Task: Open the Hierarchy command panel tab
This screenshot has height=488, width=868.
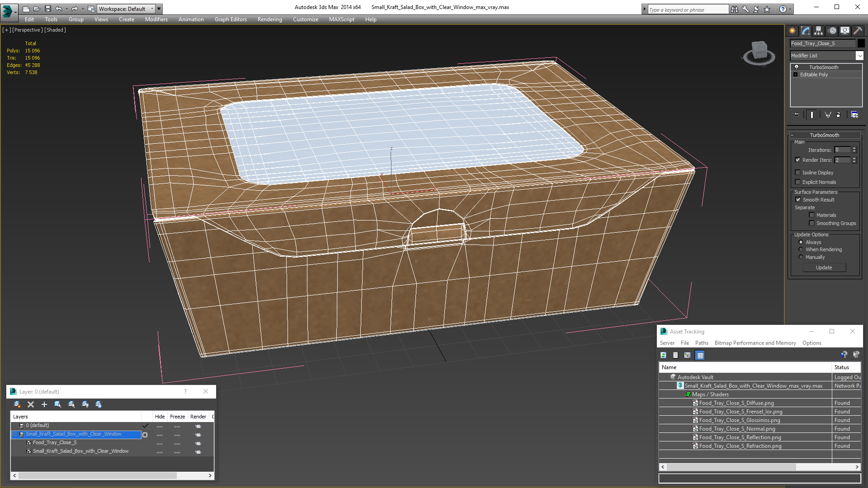Action: point(819,31)
